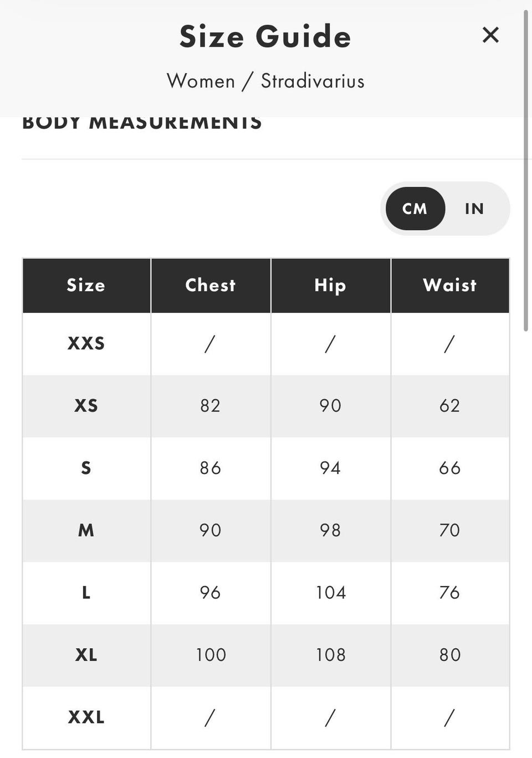Close the Size Guide dialog
This screenshot has width=532, height=758.
coord(490,35)
